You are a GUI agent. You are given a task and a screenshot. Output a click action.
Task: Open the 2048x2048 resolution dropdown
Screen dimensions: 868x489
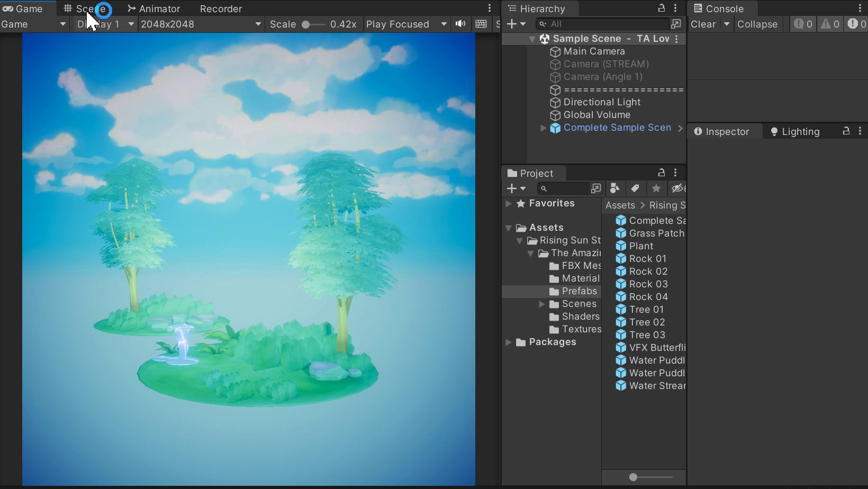tap(201, 24)
